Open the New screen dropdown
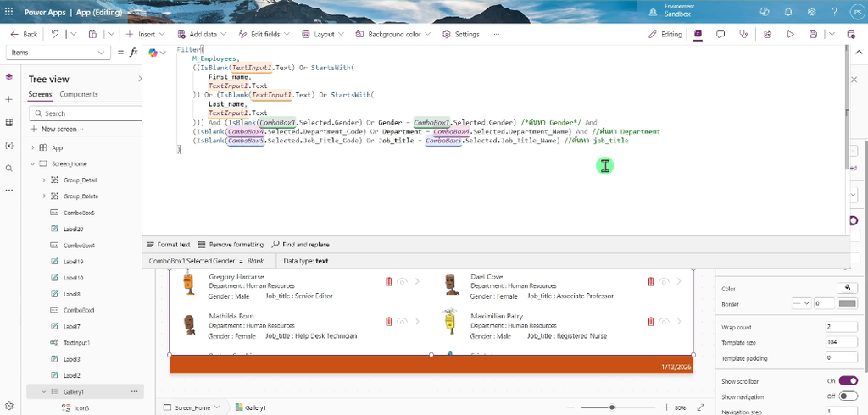The image size is (868, 415). [57, 129]
